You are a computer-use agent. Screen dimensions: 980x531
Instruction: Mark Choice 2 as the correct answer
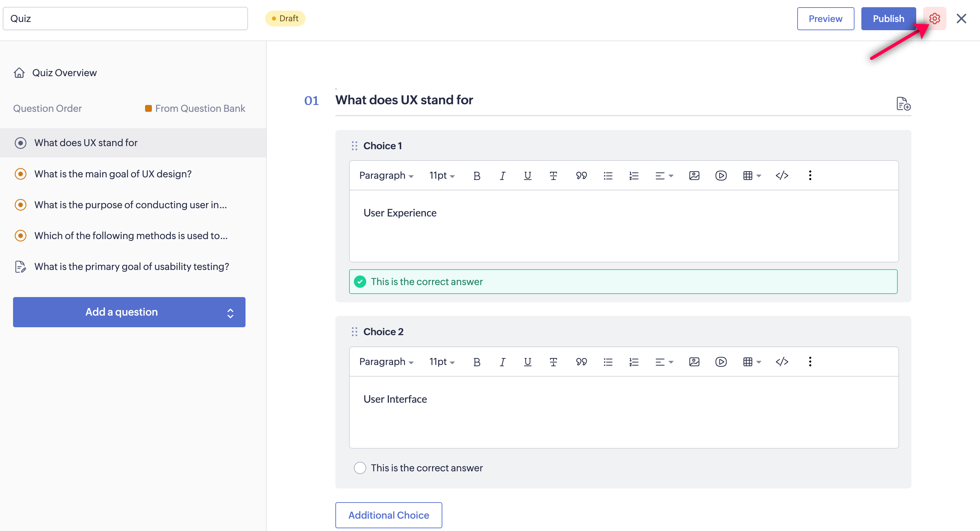360,468
